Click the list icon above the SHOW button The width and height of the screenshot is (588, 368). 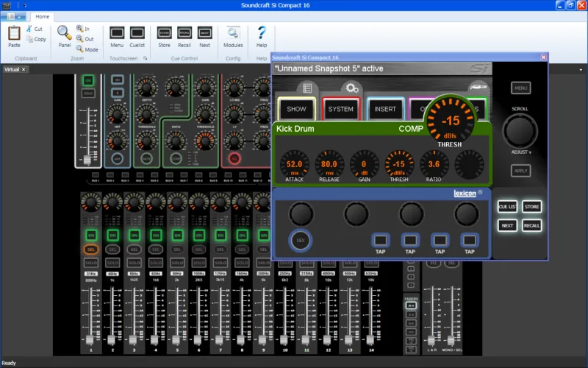click(307, 88)
